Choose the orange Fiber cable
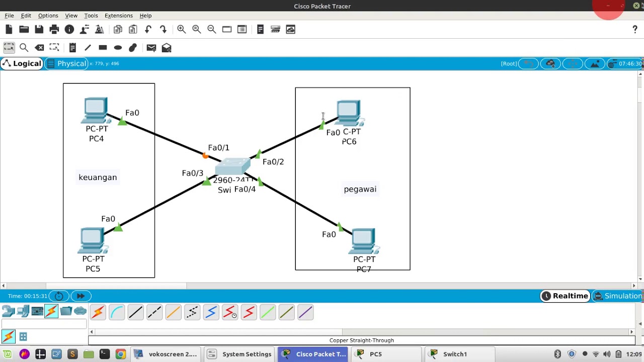This screenshot has width=644, height=362. pyautogui.click(x=173, y=312)
